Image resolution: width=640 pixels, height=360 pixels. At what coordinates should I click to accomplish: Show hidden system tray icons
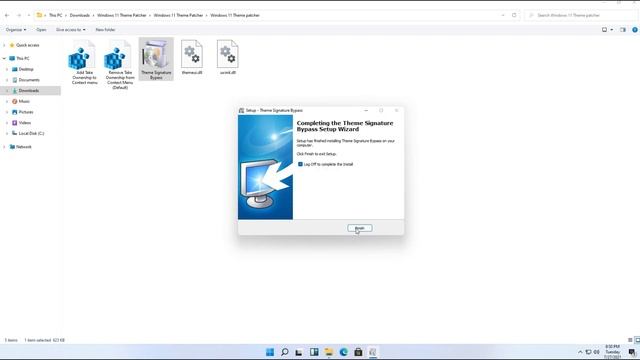580,352
